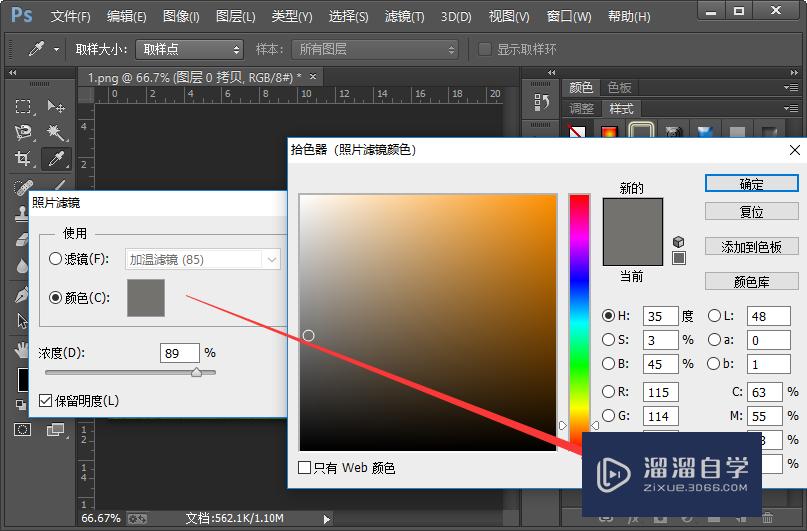The width and height of the screenshot is (807, 531).
Task: Click the photo filter color swatch
Action: 146,297
